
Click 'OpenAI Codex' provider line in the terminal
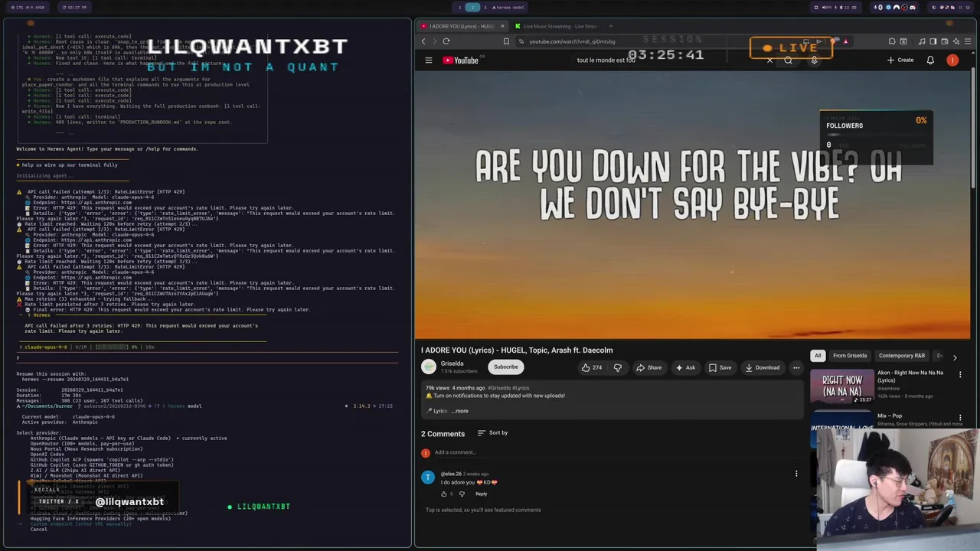(x=47, y=455)
